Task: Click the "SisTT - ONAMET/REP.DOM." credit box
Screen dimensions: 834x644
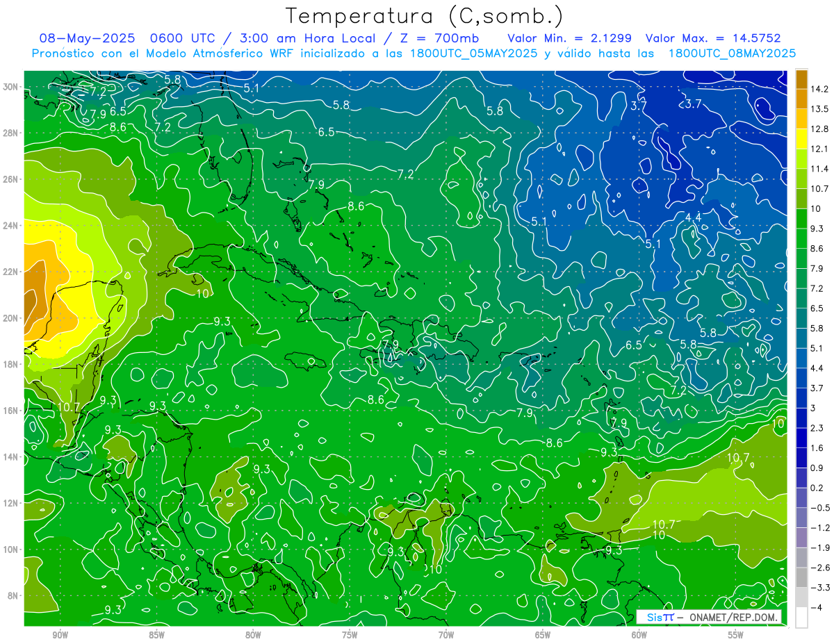Action: 708,617
